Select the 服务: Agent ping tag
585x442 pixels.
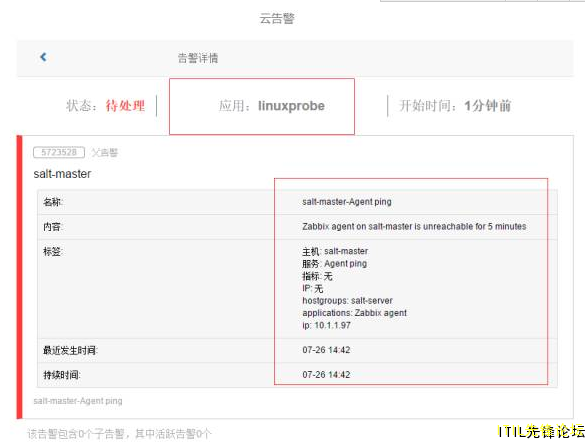tap(335, 264)
